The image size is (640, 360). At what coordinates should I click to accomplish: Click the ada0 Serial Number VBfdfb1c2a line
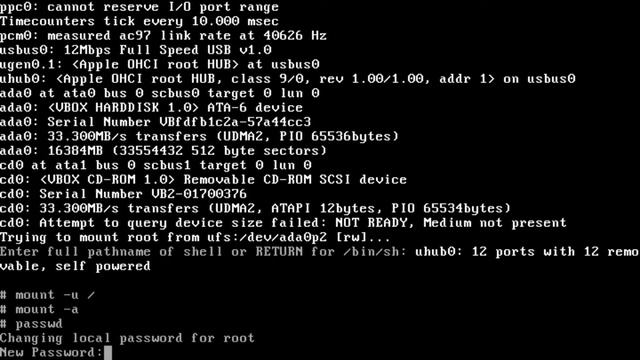tap(156, 122)
